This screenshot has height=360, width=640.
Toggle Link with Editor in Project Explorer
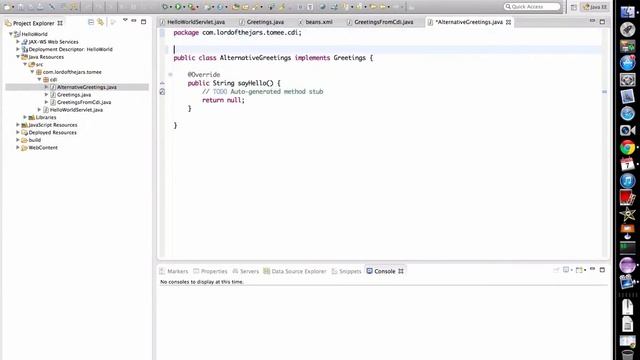pos(100,22)
